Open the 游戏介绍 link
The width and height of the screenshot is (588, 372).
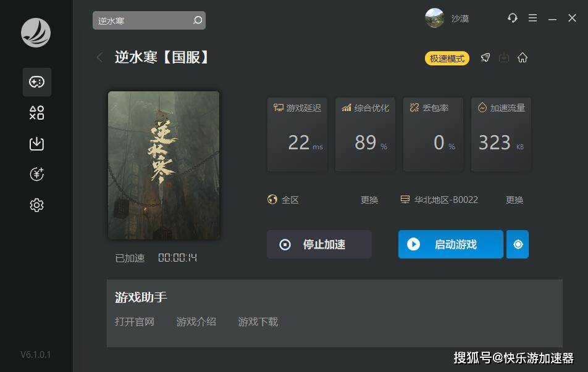tap(196, 322)
